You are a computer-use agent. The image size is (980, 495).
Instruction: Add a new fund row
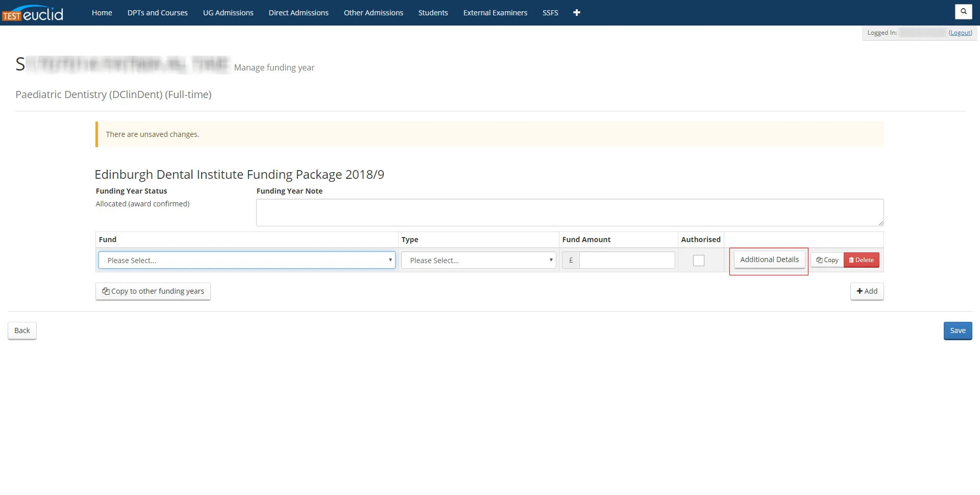click(x=867, y=291)
